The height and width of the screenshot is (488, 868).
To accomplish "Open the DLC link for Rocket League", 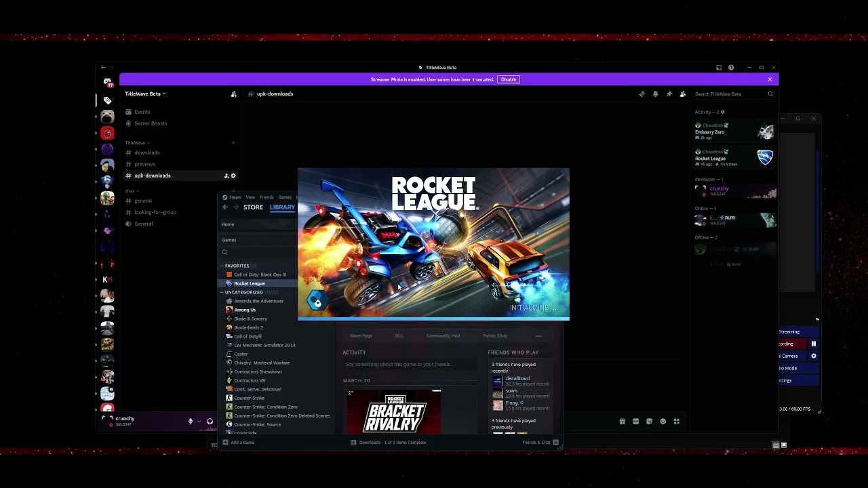I will tap(399, 335).
